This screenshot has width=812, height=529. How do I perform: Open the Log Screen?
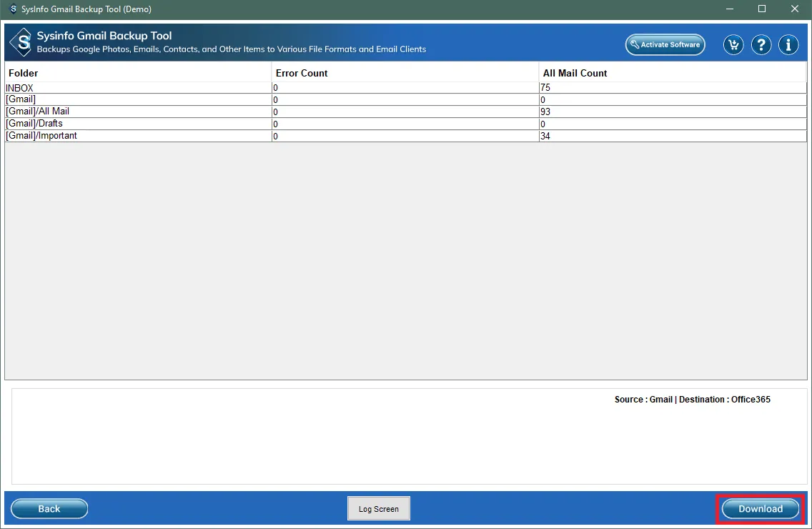pos(379,509)
